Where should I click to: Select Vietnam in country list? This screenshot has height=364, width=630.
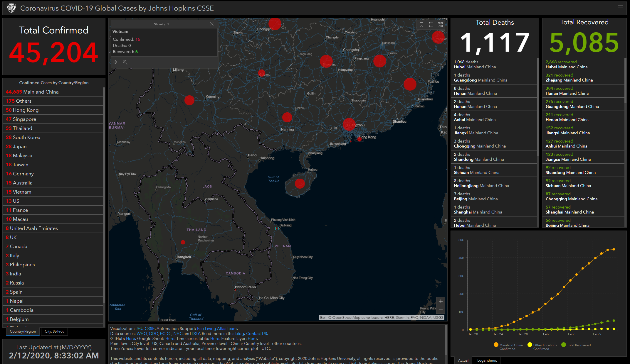(53, 192)
